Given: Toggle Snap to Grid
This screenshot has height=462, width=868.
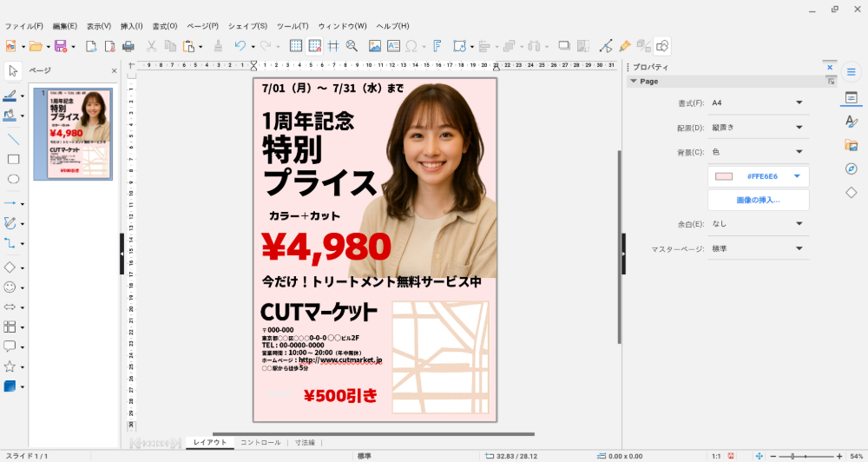Looking at the screenshot, I should point(315,47).
